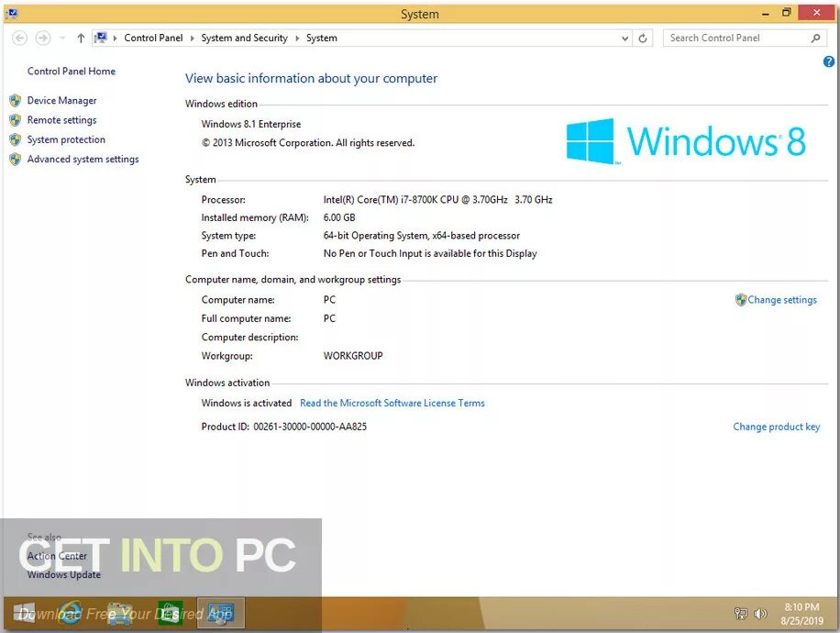Screen dimensions: 840x633
Task: Click Change product key
Action: tap(776, 427)
